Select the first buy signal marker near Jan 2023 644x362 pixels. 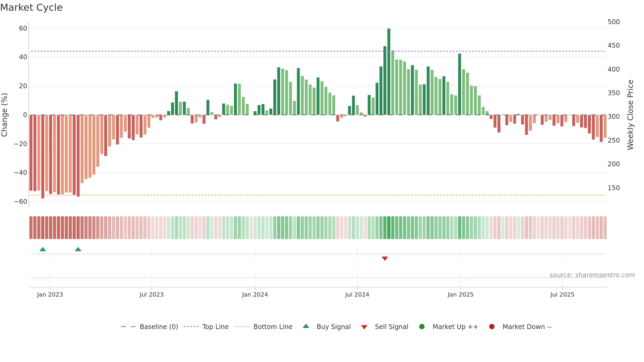43,249
